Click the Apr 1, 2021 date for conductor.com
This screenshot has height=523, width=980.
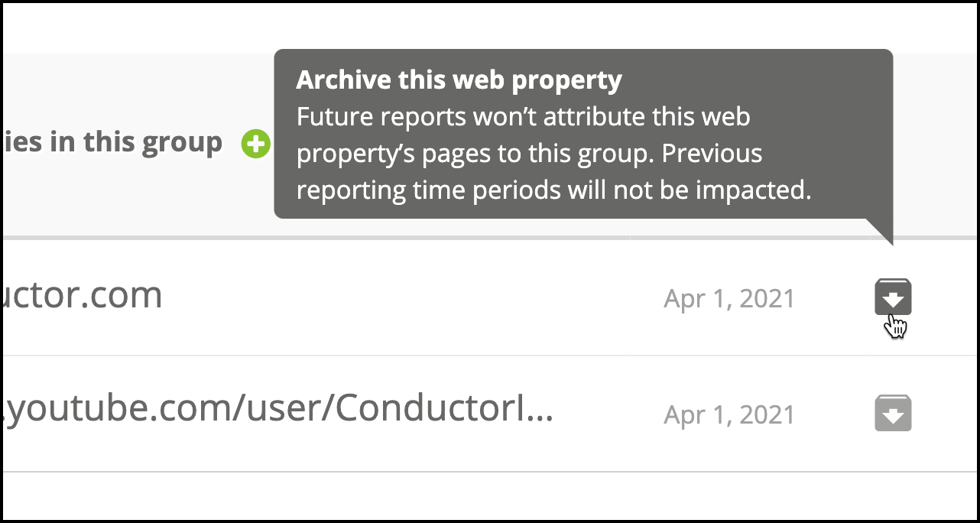pyautogui.click(x=729, y=298)
